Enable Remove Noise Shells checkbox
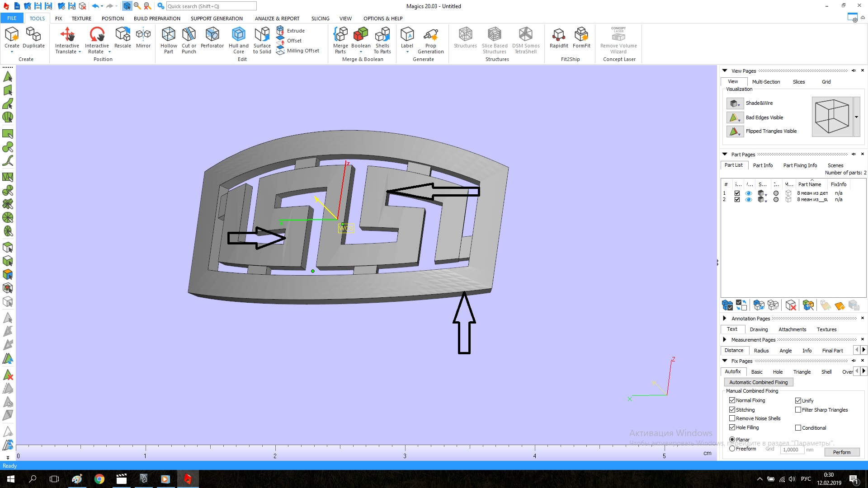The height and width of the screenshot is (488, 868). pyautogui.click(x=732, y=418)
